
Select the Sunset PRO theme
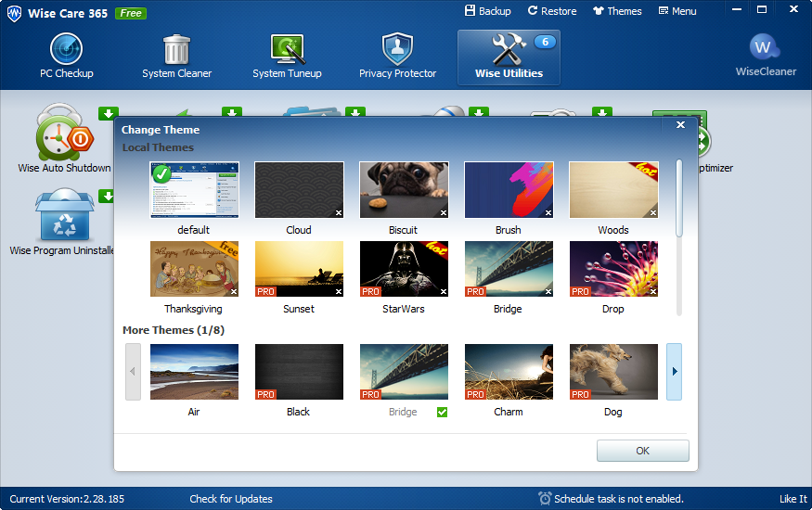(299, 269)
